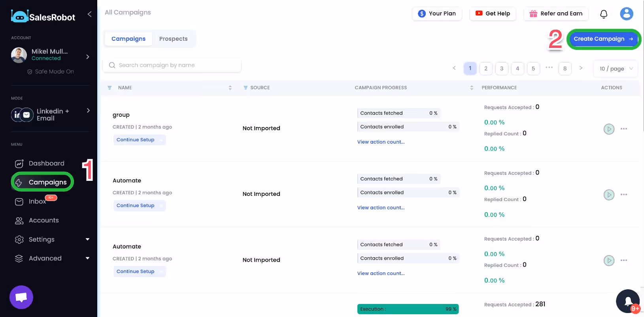Open Campaigns in sidebar menu
Viewport: 644px width, 317px height.
(42, 182)
